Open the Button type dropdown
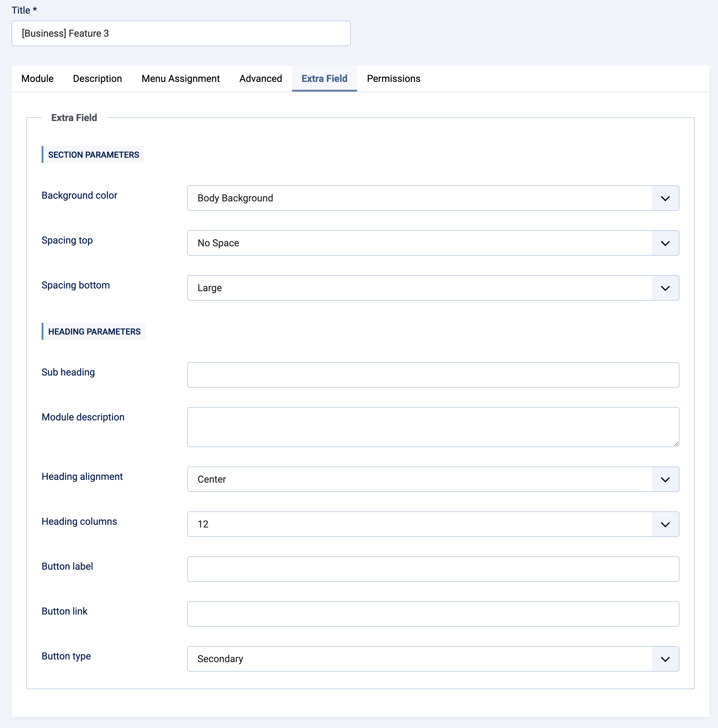This screenshot has width=718, height=728. pyautogui.click(x=433, y=659)
